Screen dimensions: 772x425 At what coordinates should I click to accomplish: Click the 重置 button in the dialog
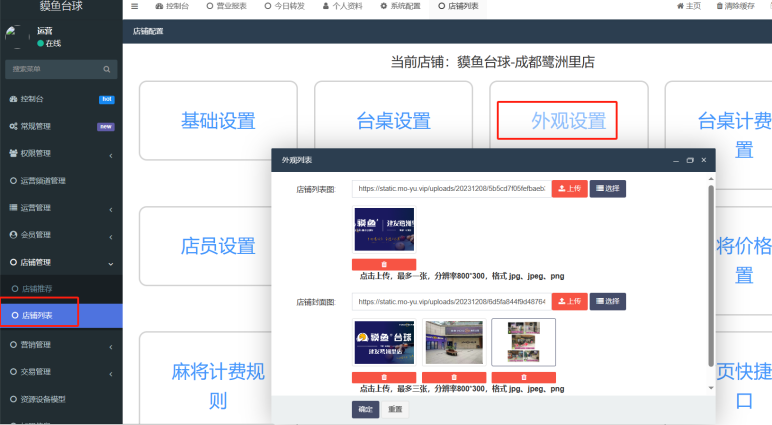coord(395,409)
